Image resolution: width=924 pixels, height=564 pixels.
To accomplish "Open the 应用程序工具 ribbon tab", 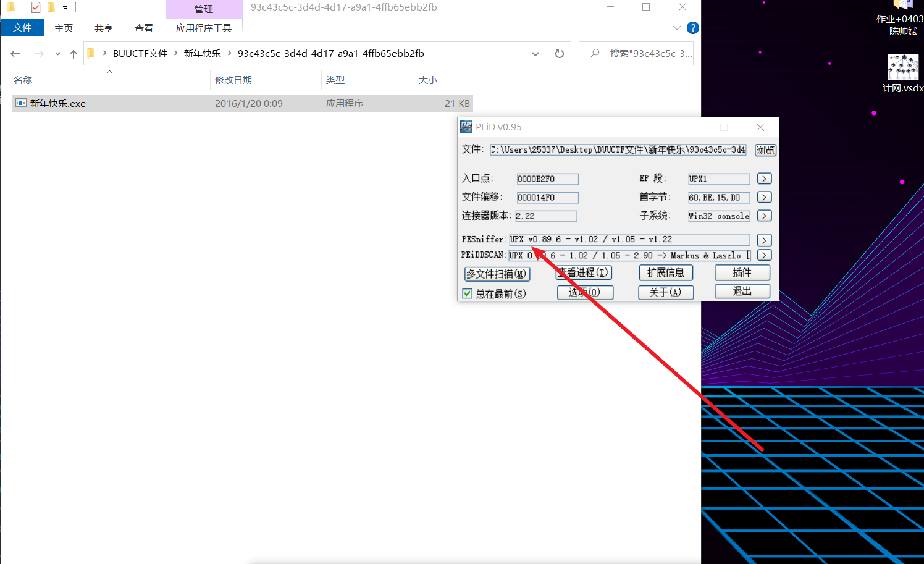I will [x=204, y=28].
